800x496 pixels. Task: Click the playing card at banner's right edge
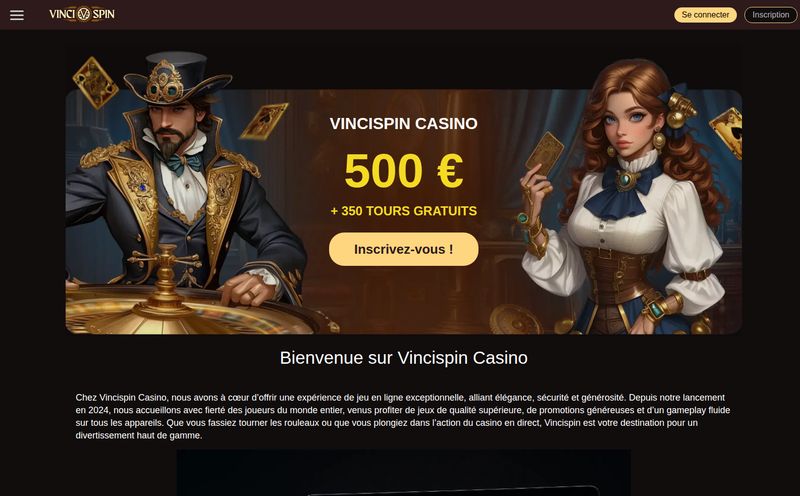point(727,132)
